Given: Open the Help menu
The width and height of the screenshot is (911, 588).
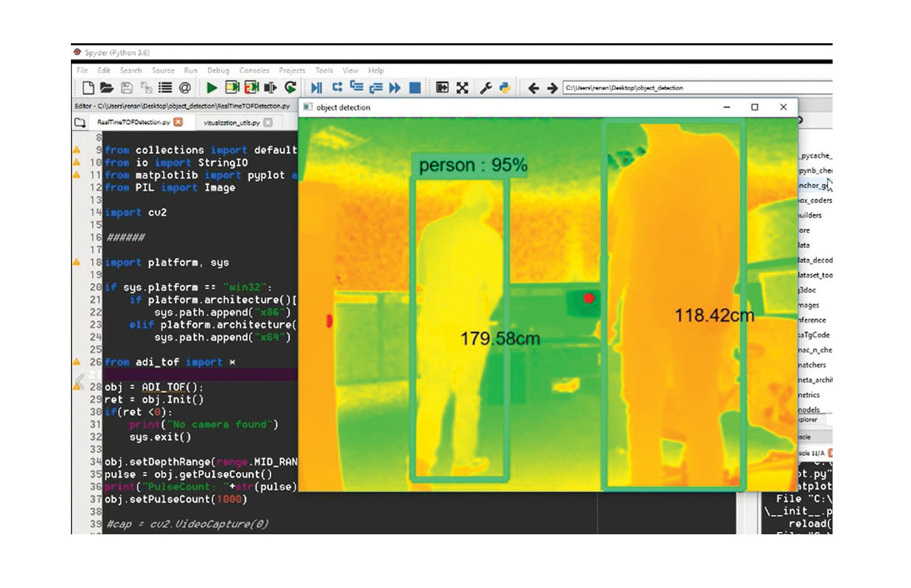Looking at the screenshot, I should click(376, 70).
